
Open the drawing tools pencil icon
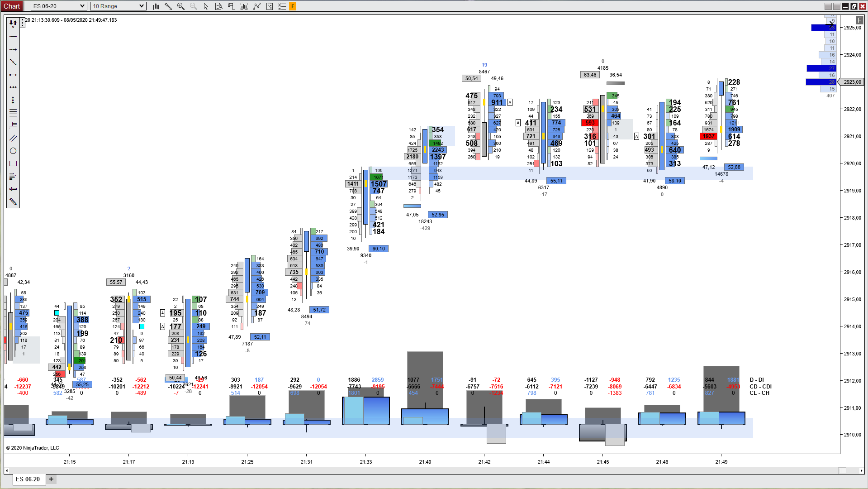[168, 6]
